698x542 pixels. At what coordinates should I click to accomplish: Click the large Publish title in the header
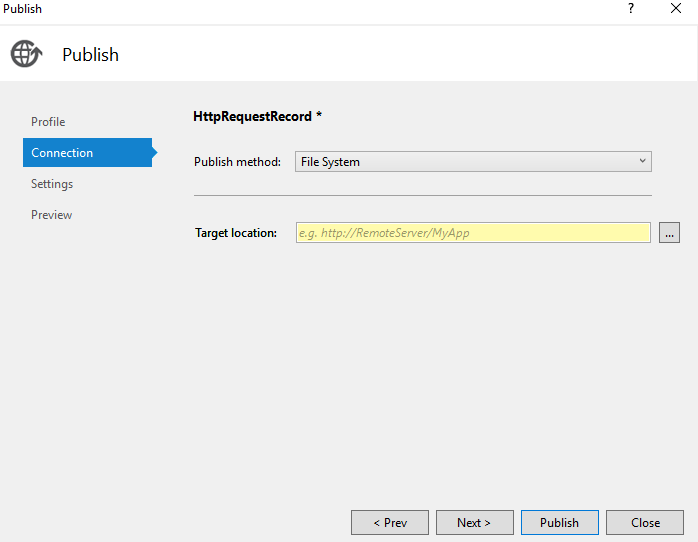pyautogui.click(x=90, y=55)
